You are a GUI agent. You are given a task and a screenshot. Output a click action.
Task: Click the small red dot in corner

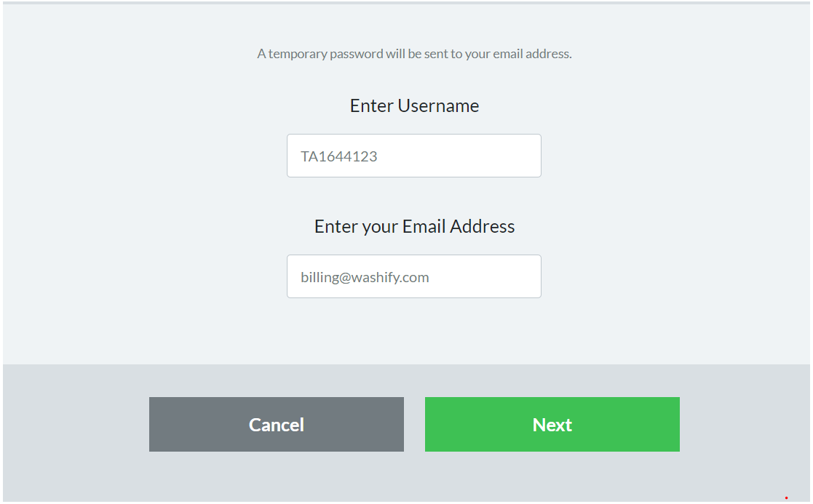click(786, 497)
